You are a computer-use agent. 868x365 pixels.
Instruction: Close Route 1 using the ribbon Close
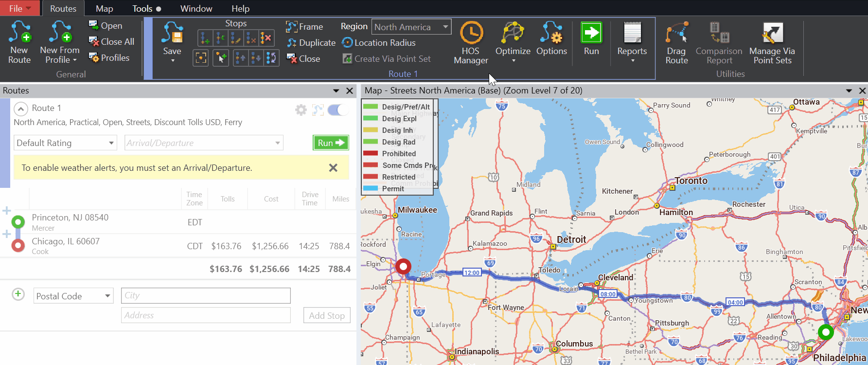(x=303, y=59)
